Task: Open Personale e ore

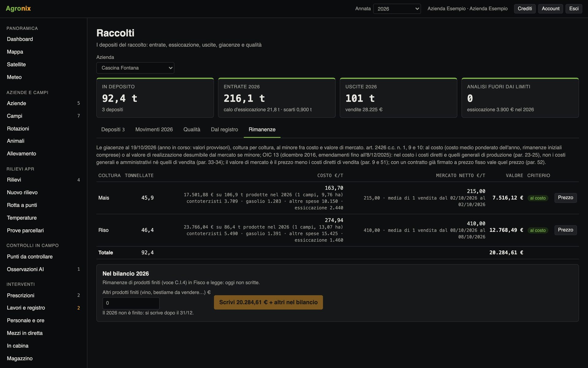Action: pyautogui.click(x=43, y=320)
